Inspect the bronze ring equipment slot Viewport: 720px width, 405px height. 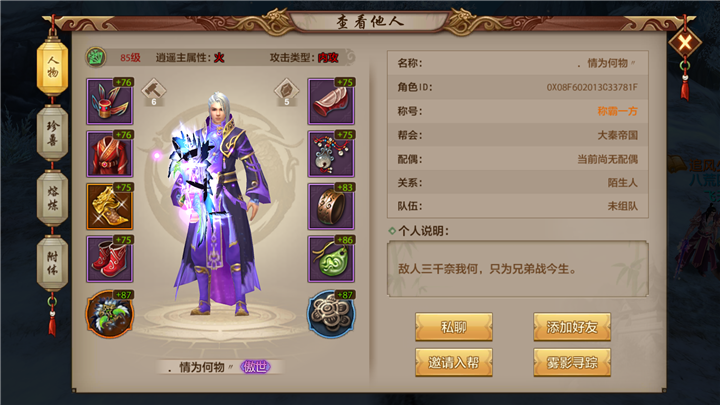331,207
